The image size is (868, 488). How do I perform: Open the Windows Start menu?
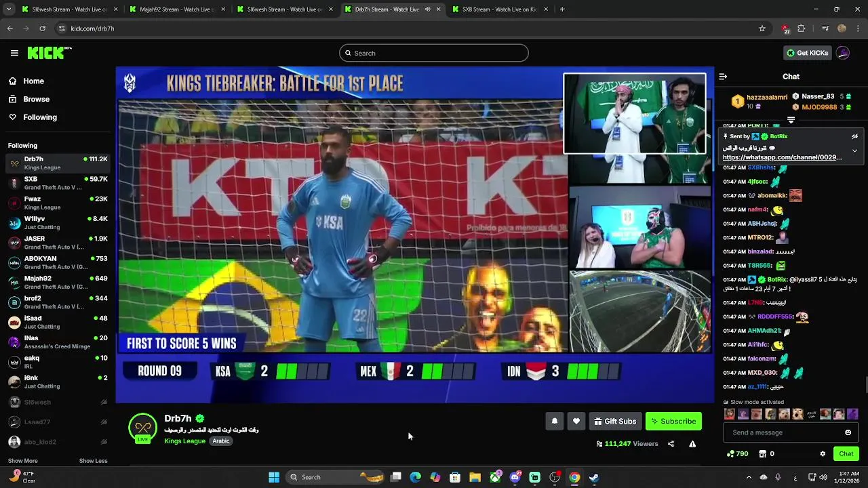click(x=274, y=477)
